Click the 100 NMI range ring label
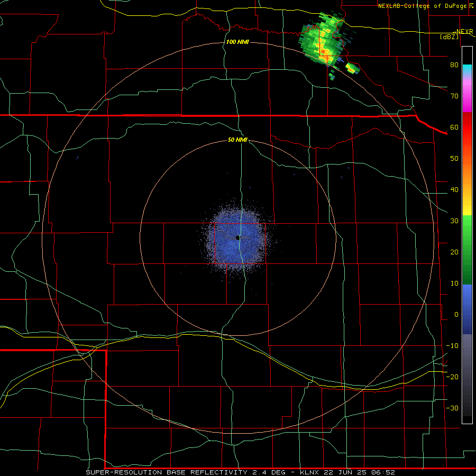The height and width of the screenshot is (476, 476). [237, 42]
